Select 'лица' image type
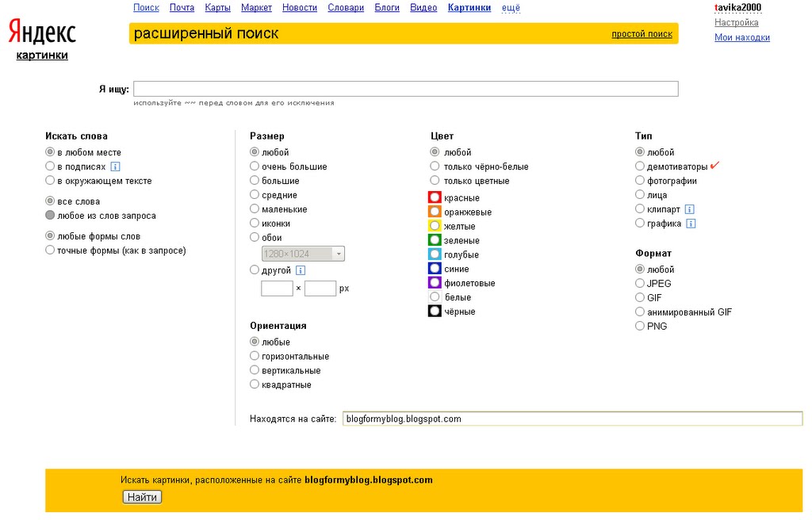Screen dimensions: 812x520 pyautogui.click(x=640, y=195)
